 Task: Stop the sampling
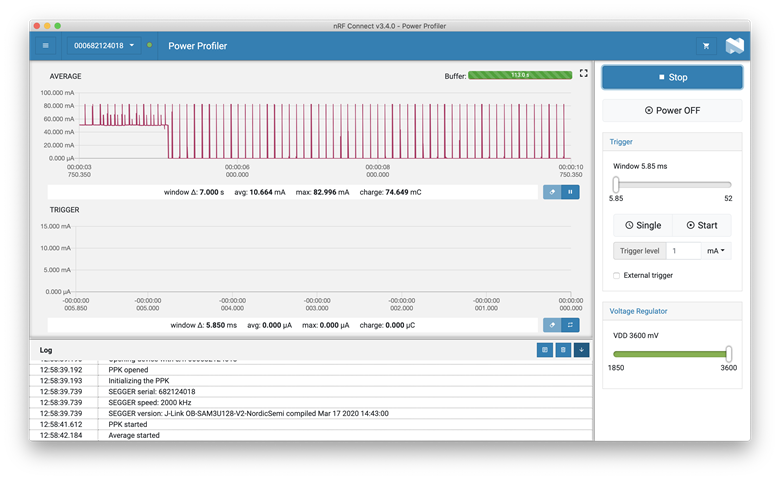pos(672,77)
